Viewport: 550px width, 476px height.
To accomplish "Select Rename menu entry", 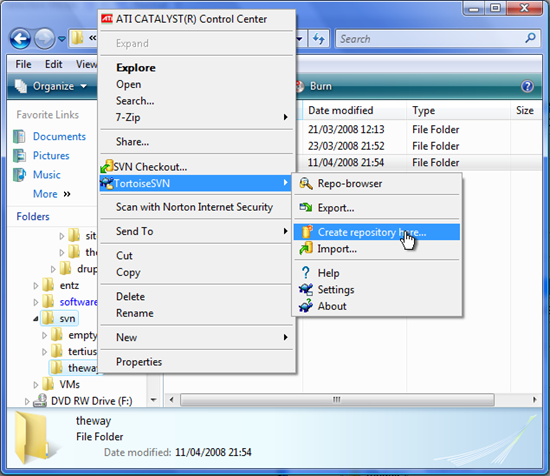I will [x=135, y=313].
